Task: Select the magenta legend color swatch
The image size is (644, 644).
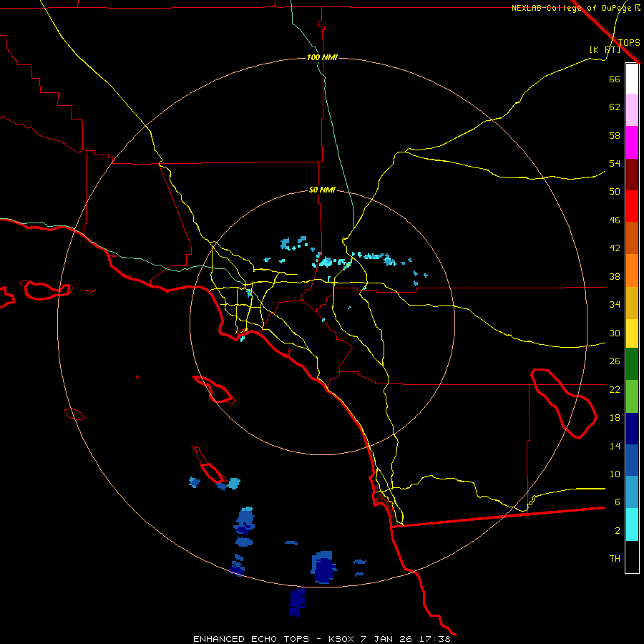Action: click(x=632, y=142)
